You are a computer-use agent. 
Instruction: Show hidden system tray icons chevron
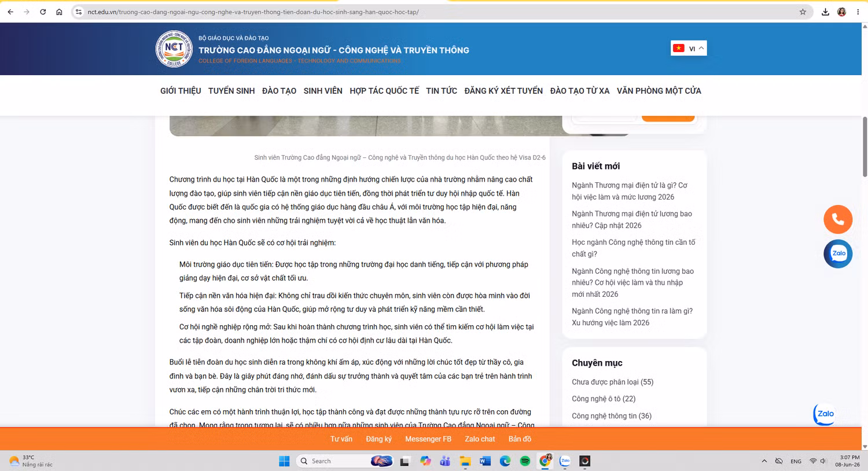pos(764,461)
